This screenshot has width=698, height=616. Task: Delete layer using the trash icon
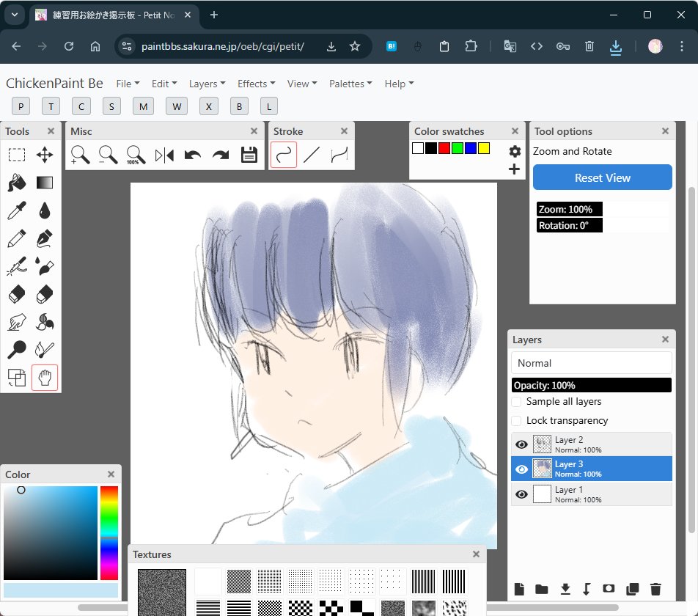(655, 590)
